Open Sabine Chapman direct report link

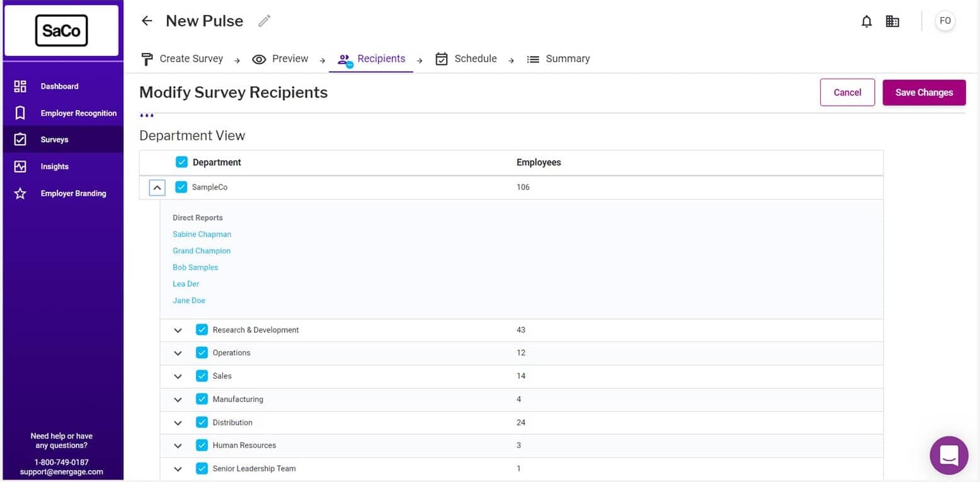(x=202, y=234)
